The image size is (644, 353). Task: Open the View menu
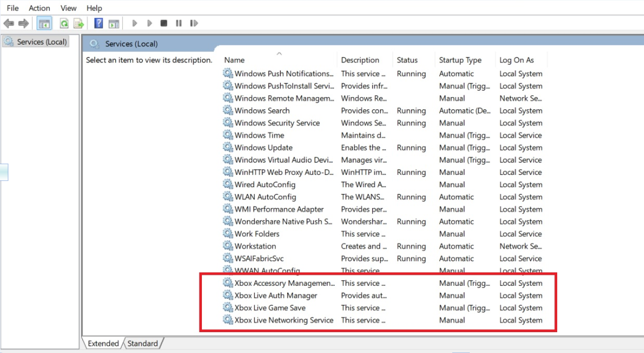68,8
